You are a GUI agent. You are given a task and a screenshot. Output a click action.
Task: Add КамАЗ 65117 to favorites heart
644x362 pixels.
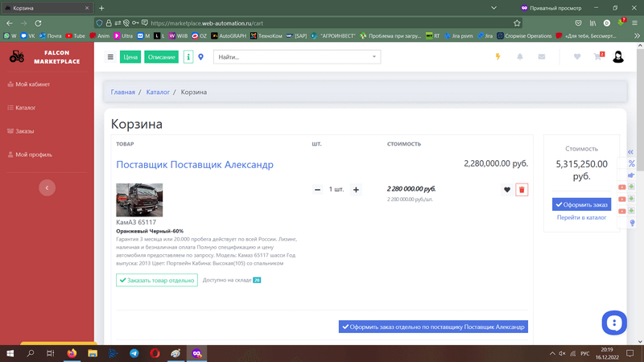pyautogui.click(x=507, y=190)
